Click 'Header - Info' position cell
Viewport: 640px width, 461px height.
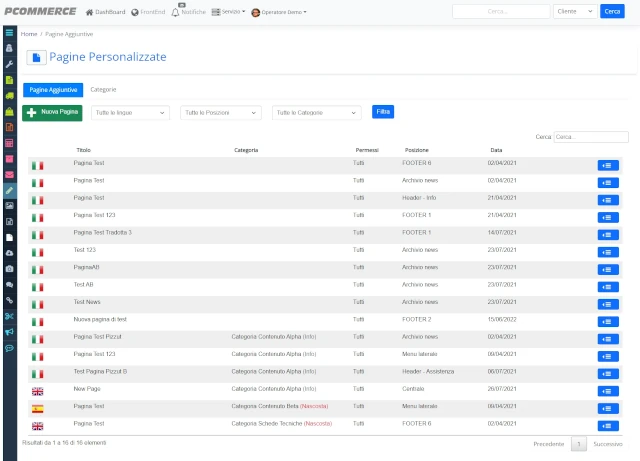(x=419, y=198)
